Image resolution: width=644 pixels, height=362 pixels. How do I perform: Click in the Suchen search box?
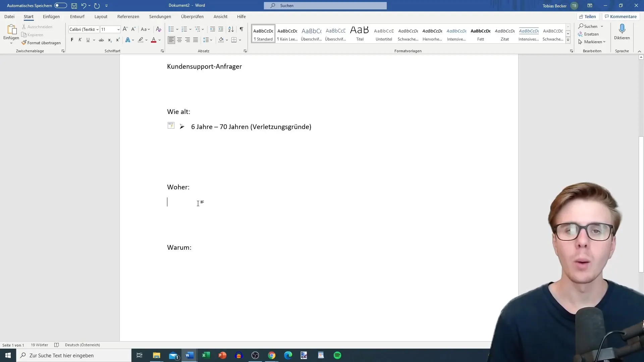325,6
